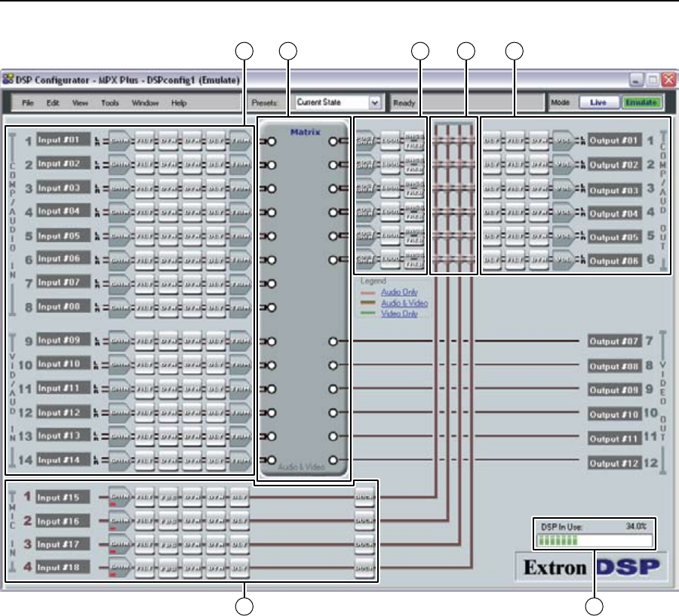Switch mode to Live
The height and width of the screenshot is (616, 679).
point(598,103)
